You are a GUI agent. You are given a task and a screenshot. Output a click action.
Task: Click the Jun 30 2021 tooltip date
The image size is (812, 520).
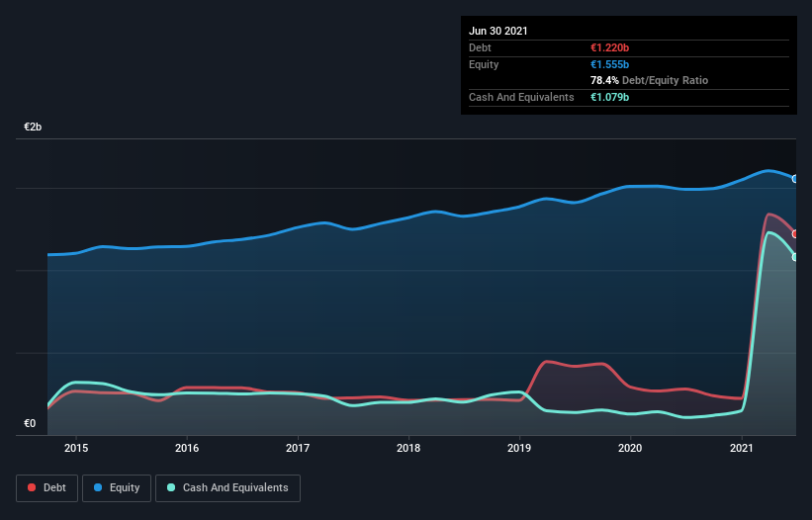(498, 31)
